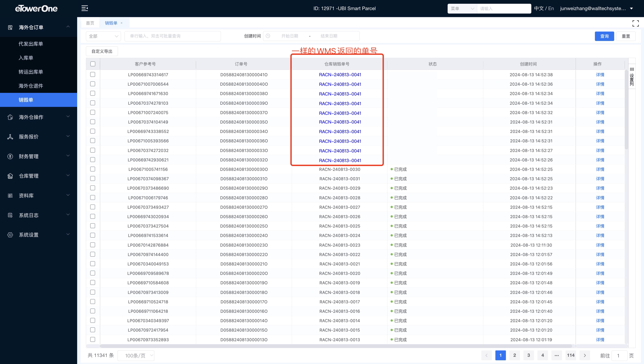This screenshot has height=364, width=644.
Task: Click the 开始日期 start date field
Action: pos(290,36)
